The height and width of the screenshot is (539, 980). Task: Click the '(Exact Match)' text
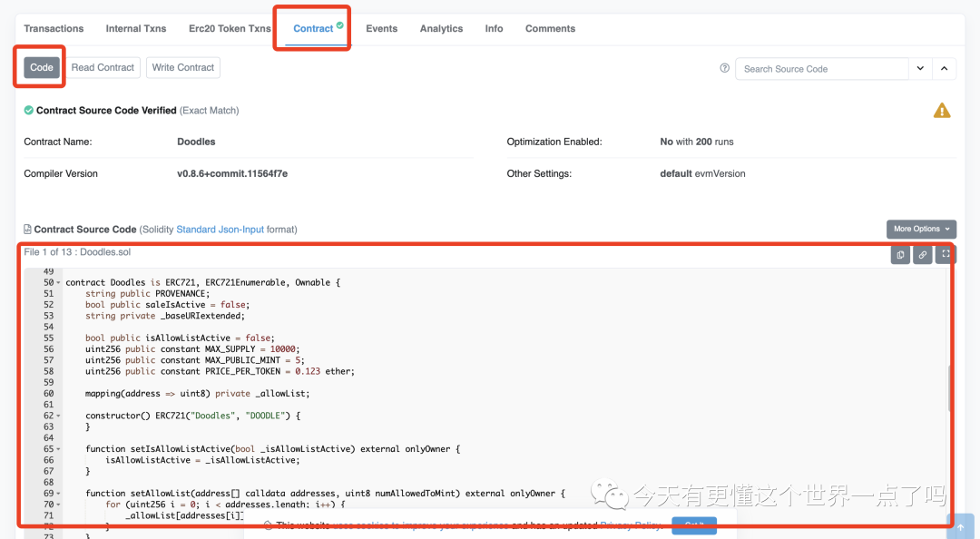point(210,111)
